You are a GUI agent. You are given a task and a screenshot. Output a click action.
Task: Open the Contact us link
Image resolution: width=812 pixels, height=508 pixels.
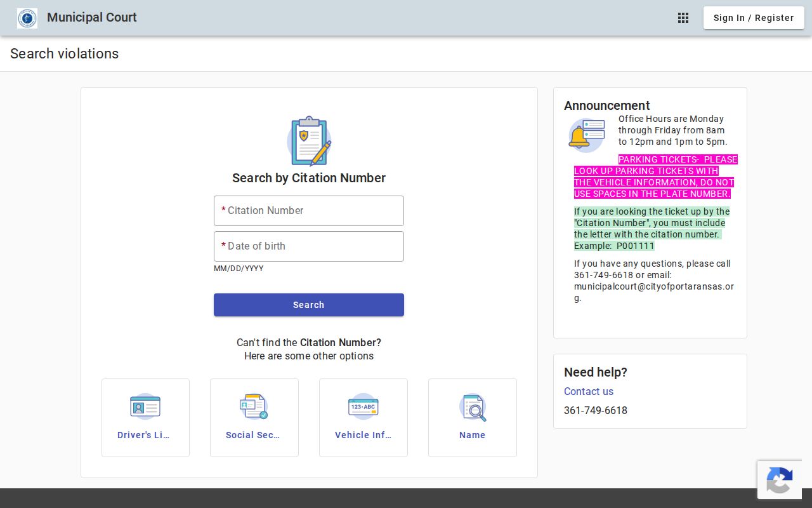coord(589,391)
